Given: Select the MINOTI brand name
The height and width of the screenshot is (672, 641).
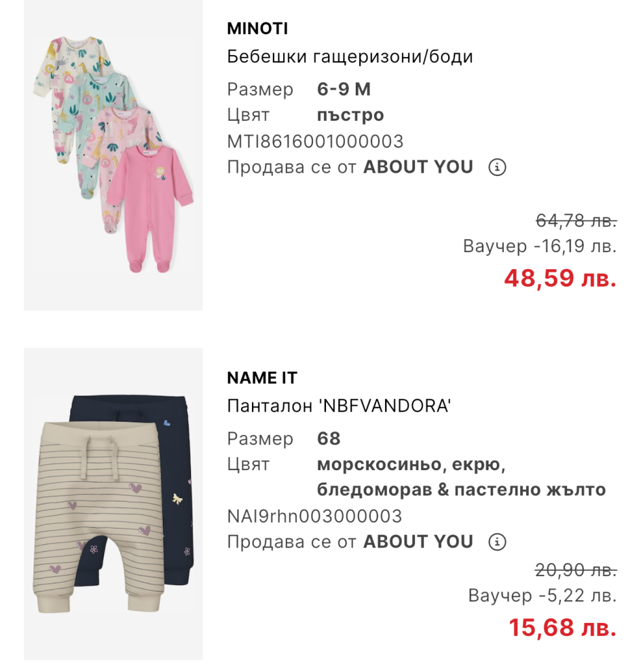Looking at the screenshot, I should [x=257, y=29].
